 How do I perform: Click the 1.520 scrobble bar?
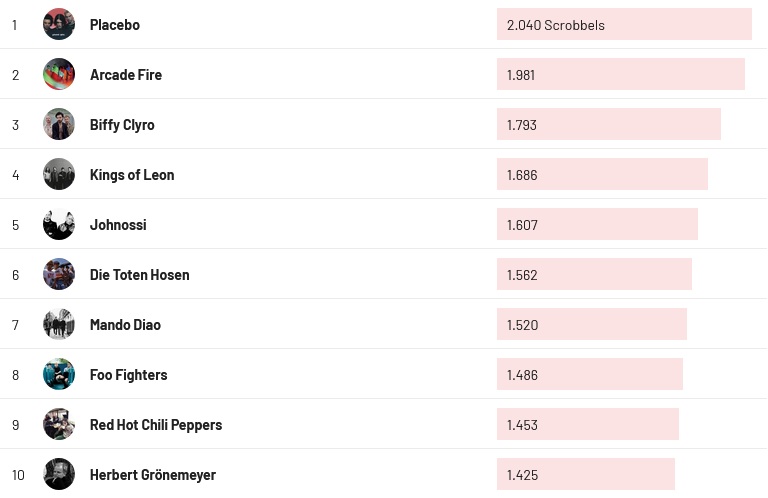pyautogui.click(x=591, y=325)
